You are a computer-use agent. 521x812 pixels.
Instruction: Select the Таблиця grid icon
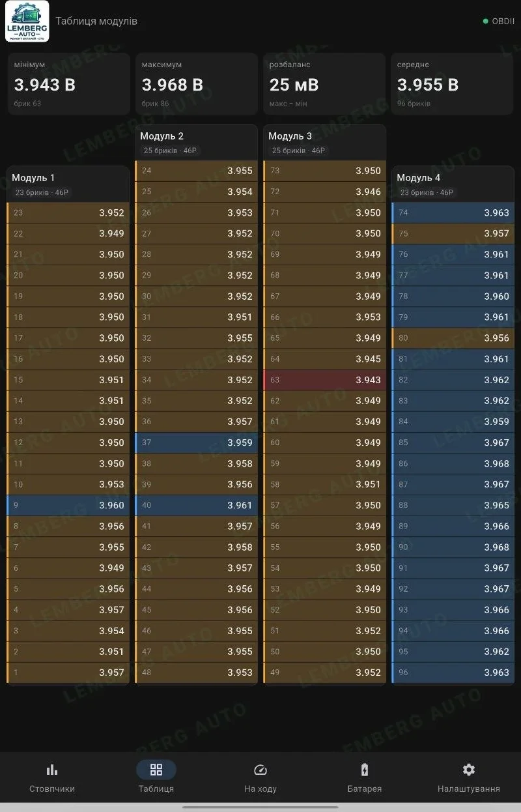click(x=156, y=770)
